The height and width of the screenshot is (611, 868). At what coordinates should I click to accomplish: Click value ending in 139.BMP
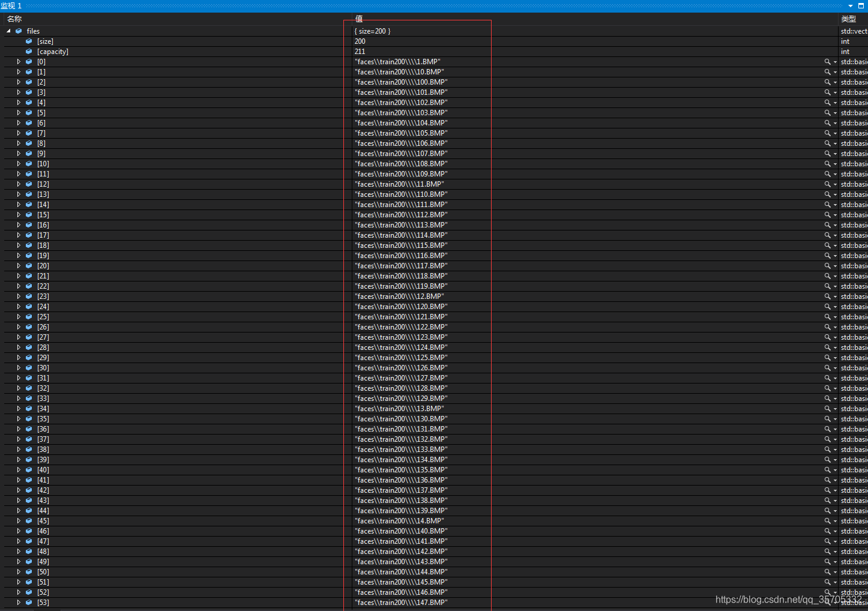(x=401, y=511)
